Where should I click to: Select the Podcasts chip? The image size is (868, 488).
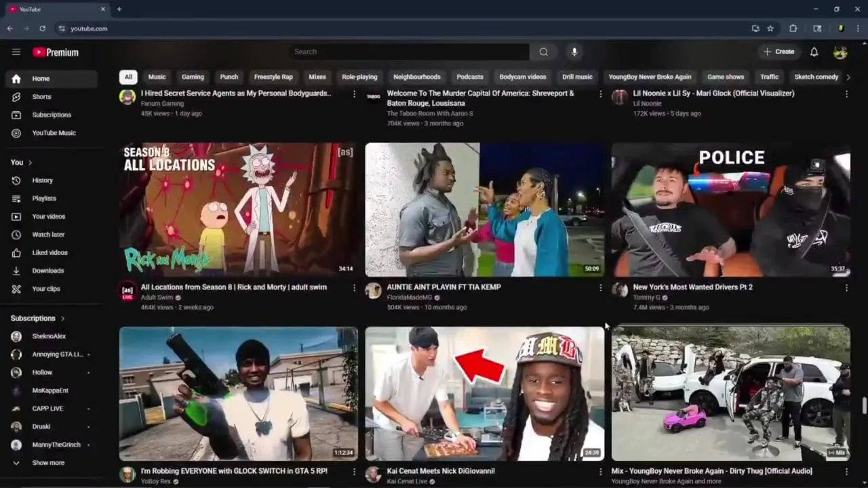(x=470, y=77)
